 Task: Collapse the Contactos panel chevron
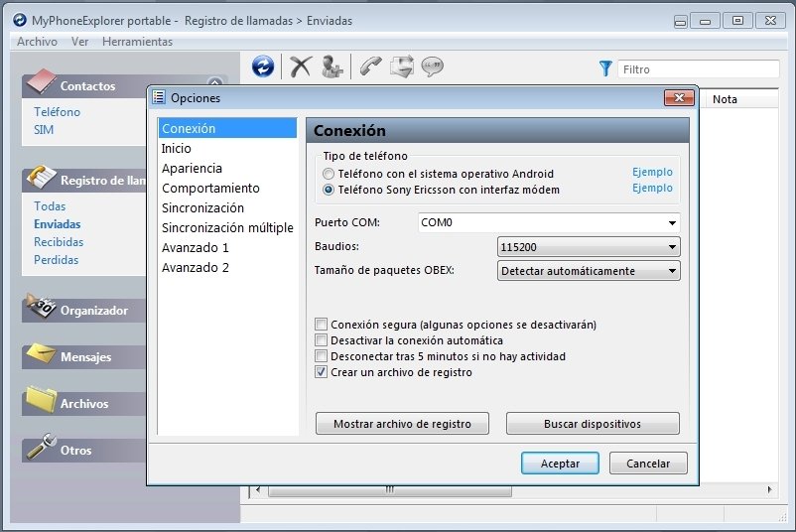214,82
